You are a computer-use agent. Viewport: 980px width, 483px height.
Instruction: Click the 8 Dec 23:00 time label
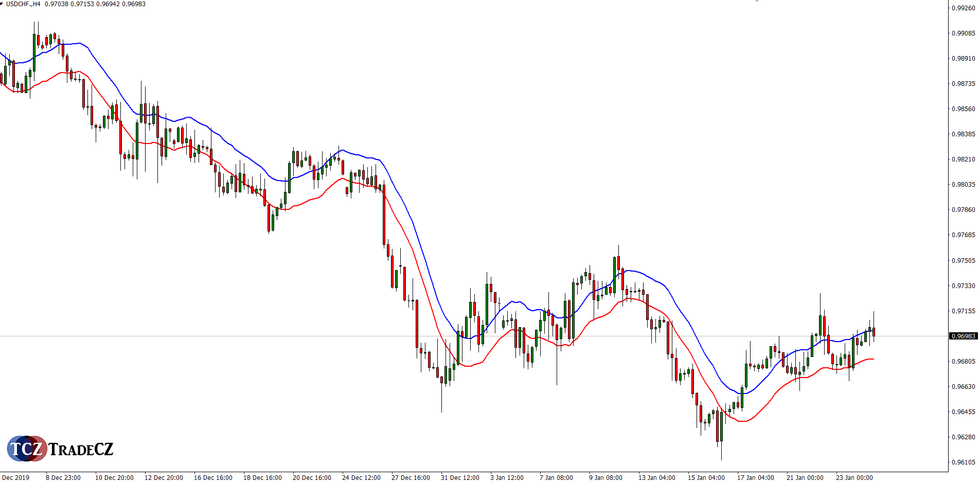point(63,478)
